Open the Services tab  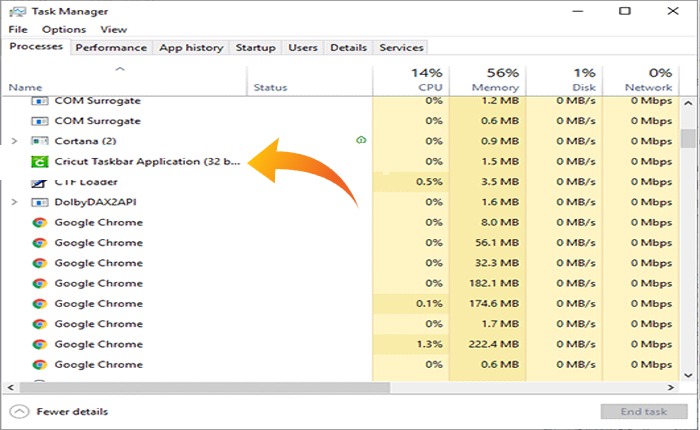(401, 47)
